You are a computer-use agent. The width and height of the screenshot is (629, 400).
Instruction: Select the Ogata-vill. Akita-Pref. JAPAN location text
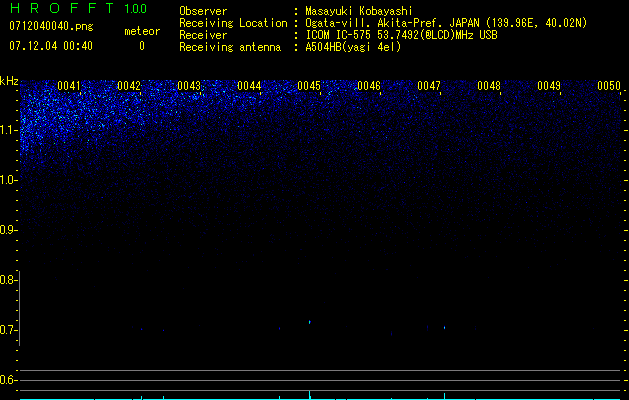(x=393, y=23)
